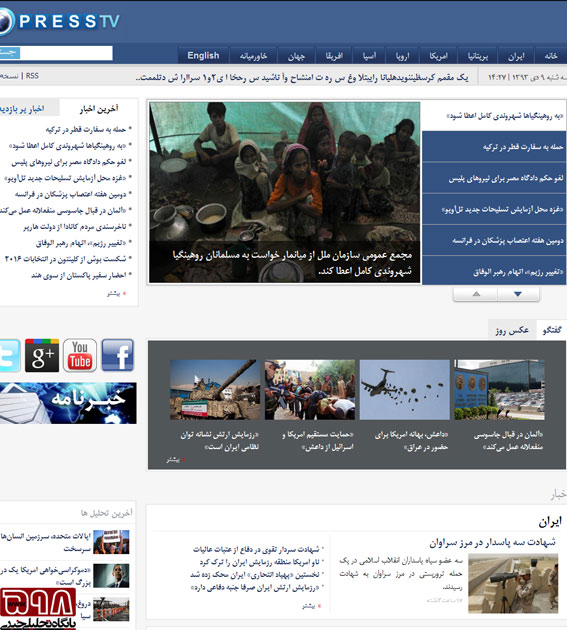Viewport: 567px width, 630px height.
Task: Open the border guard soldier photo
Action: click(513, 583)
